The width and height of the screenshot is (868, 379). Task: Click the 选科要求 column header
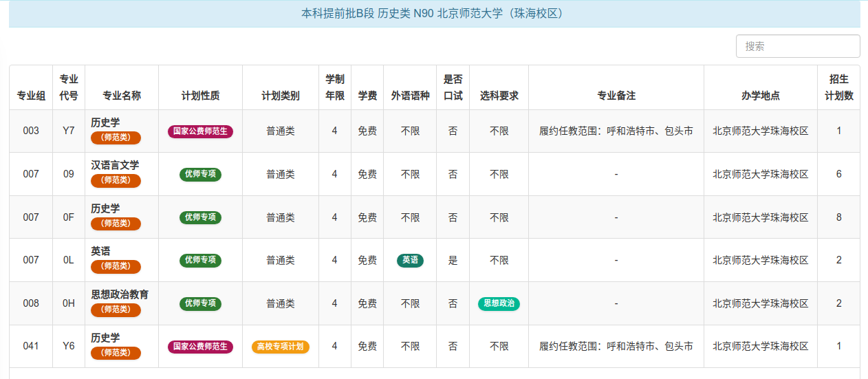coord(499,87)
